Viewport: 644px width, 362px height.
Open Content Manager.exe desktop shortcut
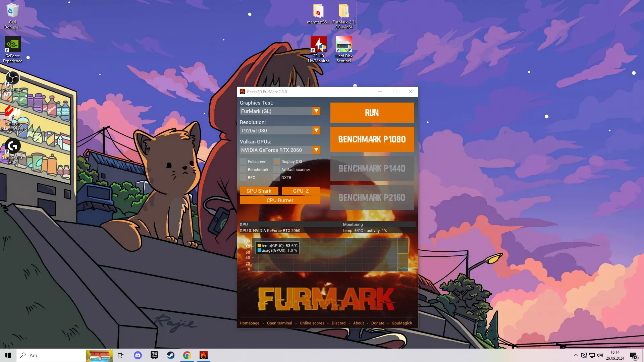click(x=12, y=117)
